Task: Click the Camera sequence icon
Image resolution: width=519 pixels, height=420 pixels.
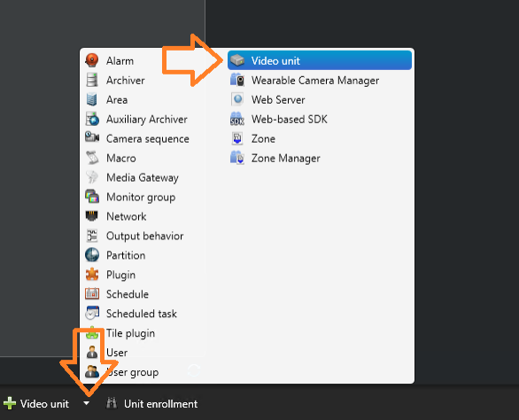Action: (92, 136)
